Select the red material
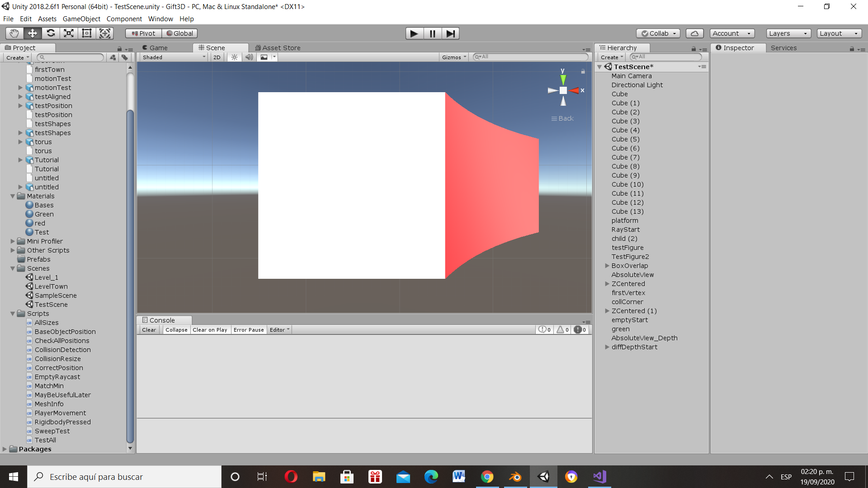The image size is (868, 488). point(40,223)
